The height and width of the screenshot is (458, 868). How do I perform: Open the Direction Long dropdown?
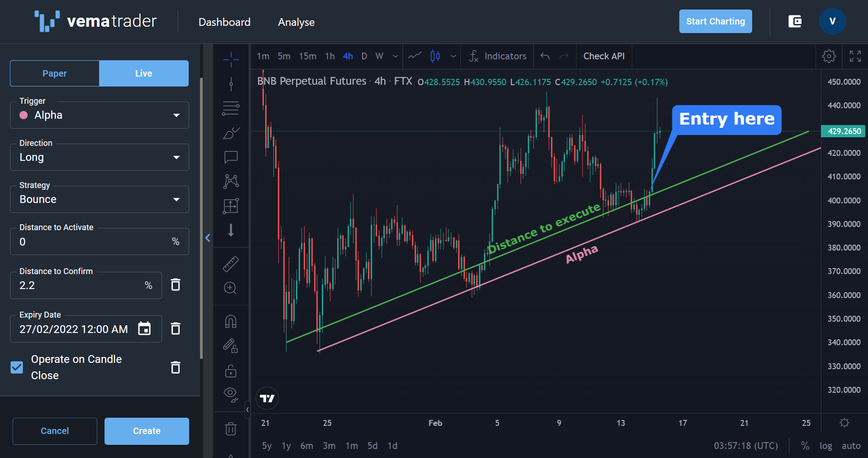tap(100, 157)
